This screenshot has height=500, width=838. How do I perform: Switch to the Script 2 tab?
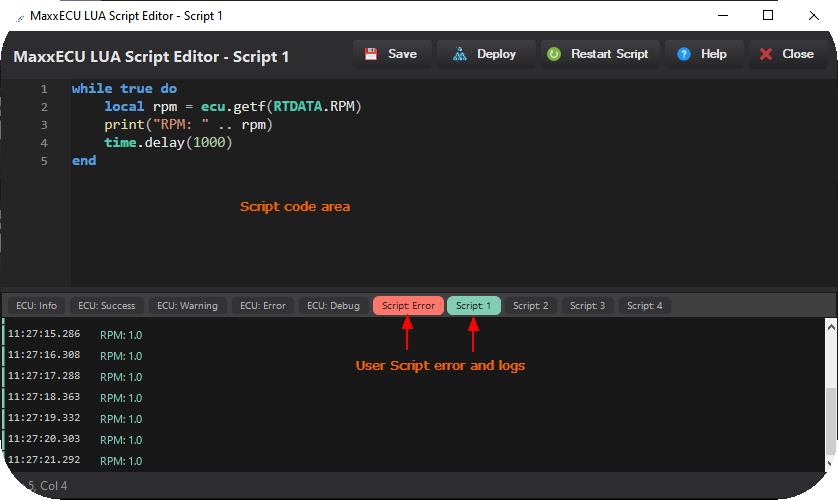(x=530, y=305)
